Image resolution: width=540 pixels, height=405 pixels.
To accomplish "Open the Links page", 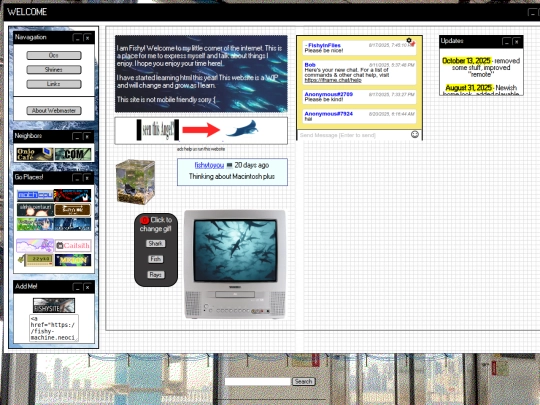I will coord(54,84).
